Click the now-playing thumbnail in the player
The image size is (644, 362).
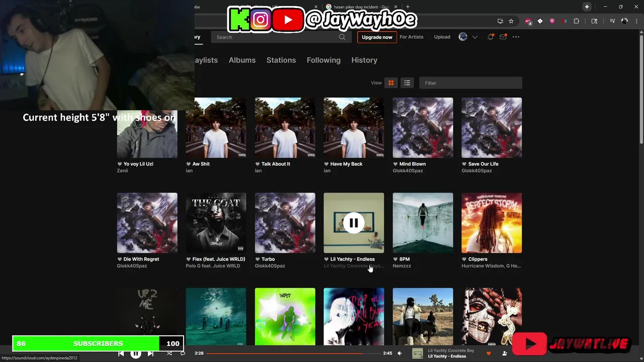(x=418, y=353)
